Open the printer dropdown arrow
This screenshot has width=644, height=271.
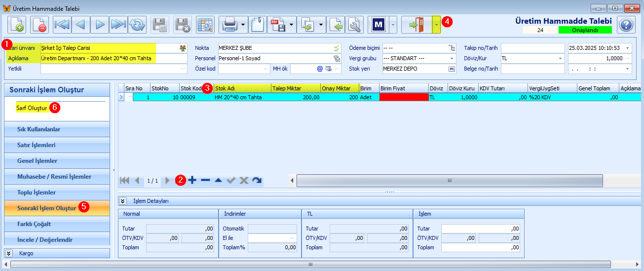[244, 24]
